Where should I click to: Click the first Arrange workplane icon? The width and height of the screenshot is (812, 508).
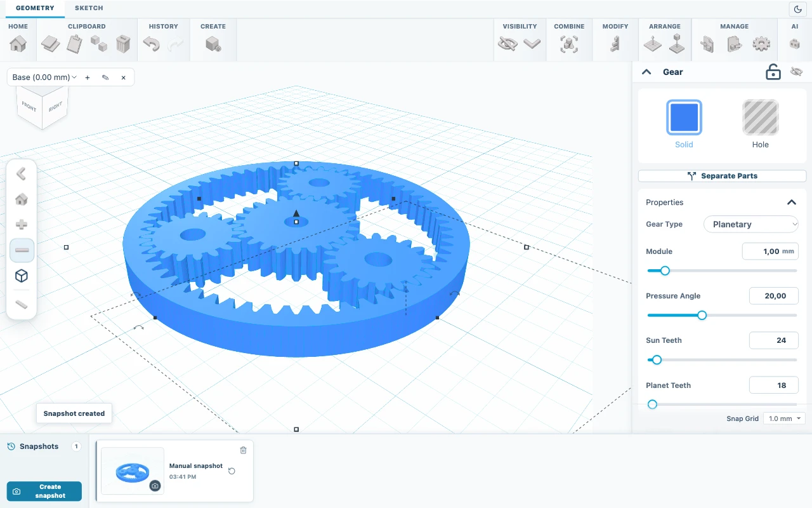point(653,44)
